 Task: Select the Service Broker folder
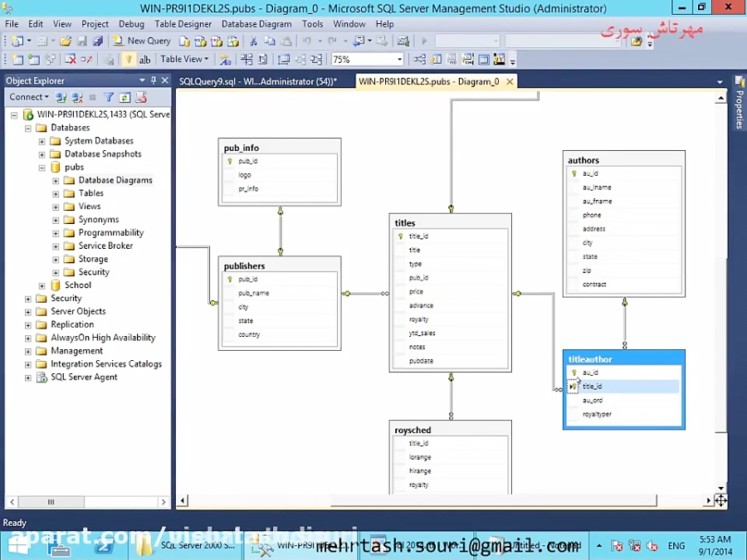[x=105, y=246]
